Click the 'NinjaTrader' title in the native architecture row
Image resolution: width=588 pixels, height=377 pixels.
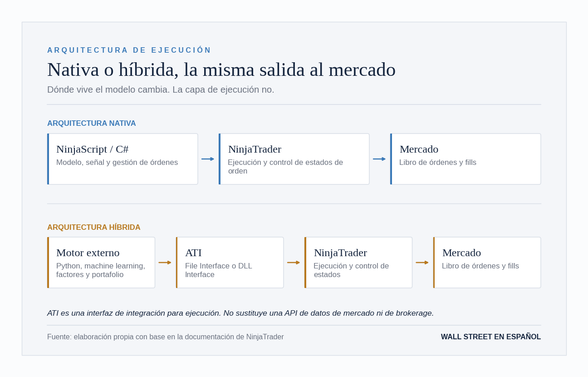255,149
